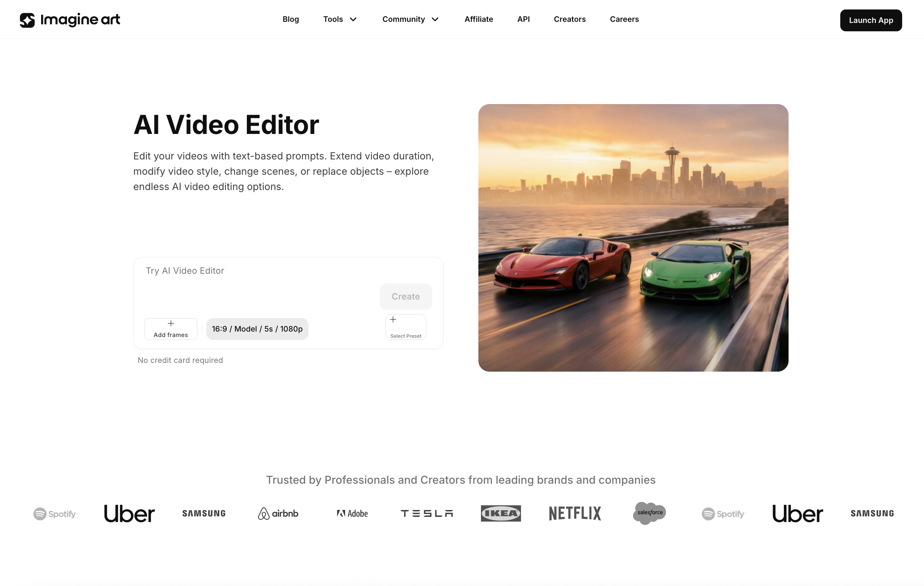Go to the Affiliate page

(x=478, y=19)
